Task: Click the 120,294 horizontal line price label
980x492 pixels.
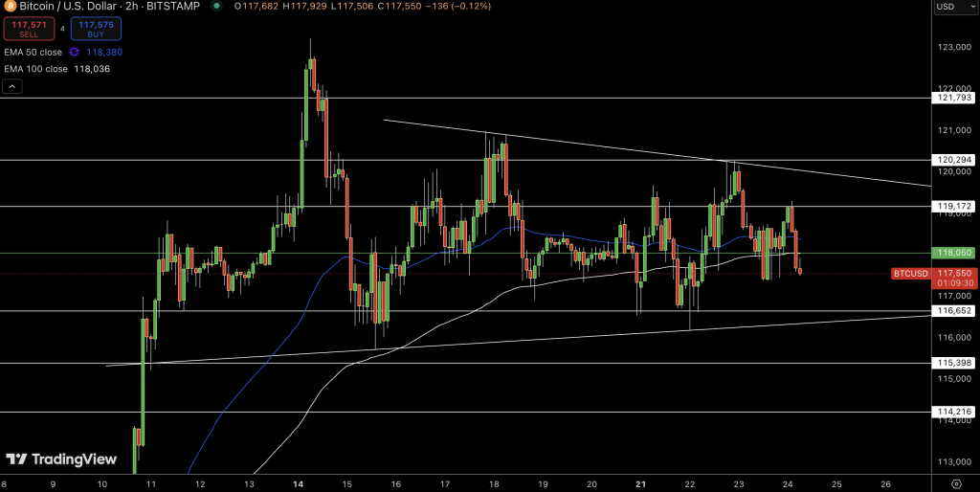Action: [x=952, y=160]
